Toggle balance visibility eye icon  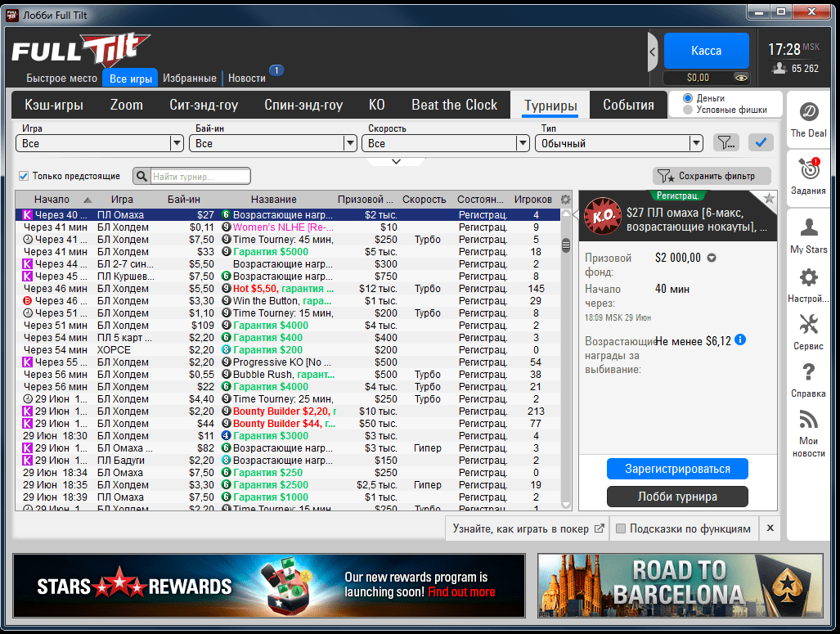741,78
